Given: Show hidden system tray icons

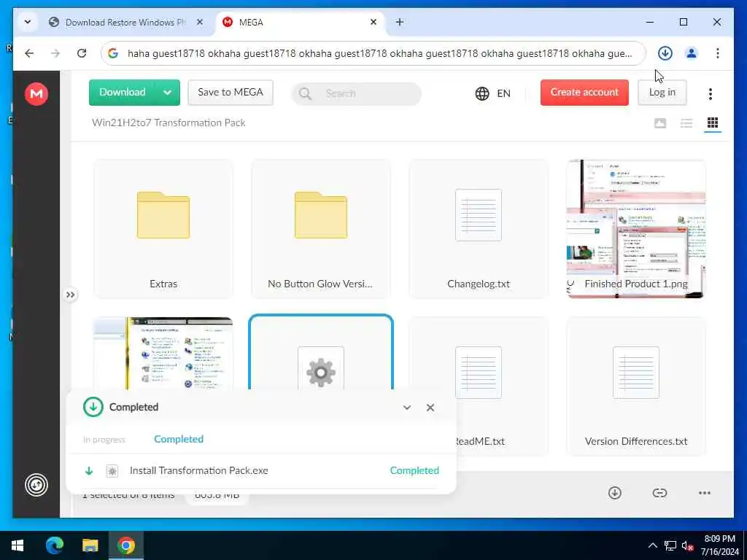Looking at the screenshot, I should 652,545.
